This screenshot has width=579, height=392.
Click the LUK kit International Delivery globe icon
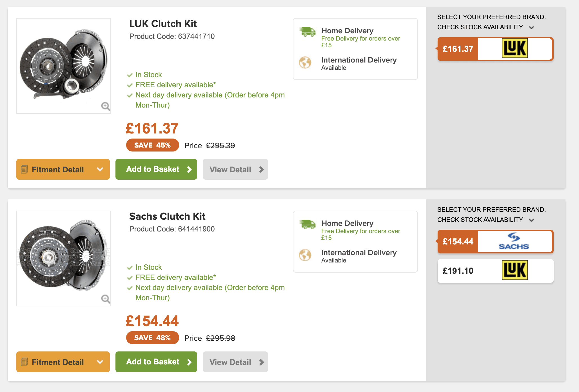[x=305, y=63]
